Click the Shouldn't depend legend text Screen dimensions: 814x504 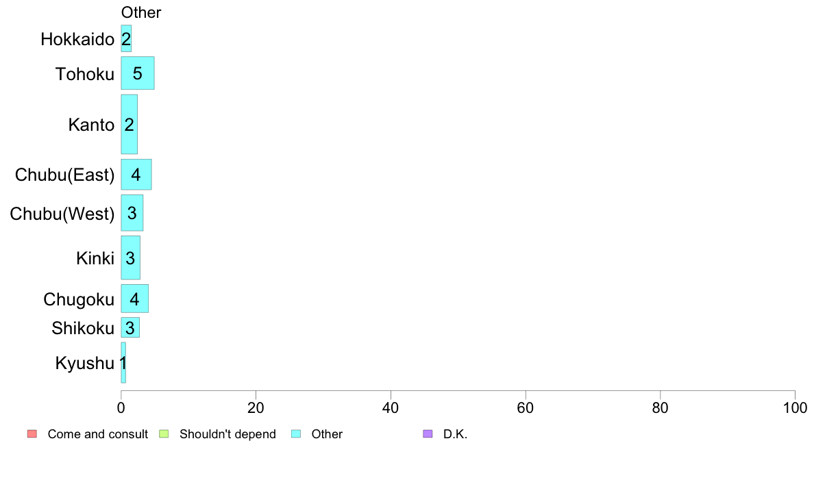[227, 434]
